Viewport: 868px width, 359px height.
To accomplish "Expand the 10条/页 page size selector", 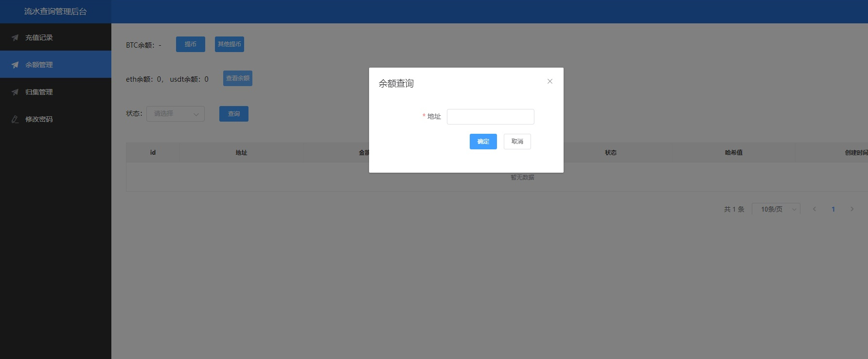I will [776, 209].
